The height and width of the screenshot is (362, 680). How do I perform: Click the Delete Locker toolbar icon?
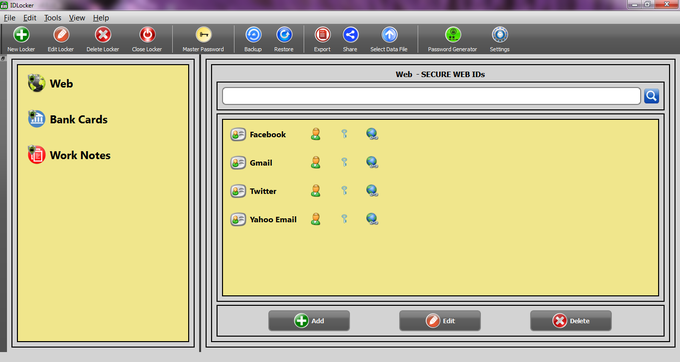pos(103,35)
